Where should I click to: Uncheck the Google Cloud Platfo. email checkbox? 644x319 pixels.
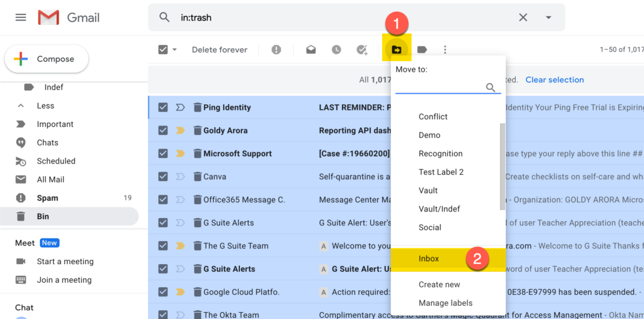point(163,292)
